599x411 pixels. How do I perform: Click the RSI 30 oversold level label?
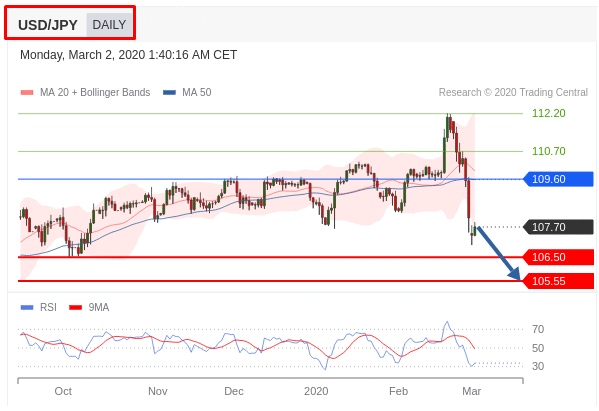(x=538, y=366)
